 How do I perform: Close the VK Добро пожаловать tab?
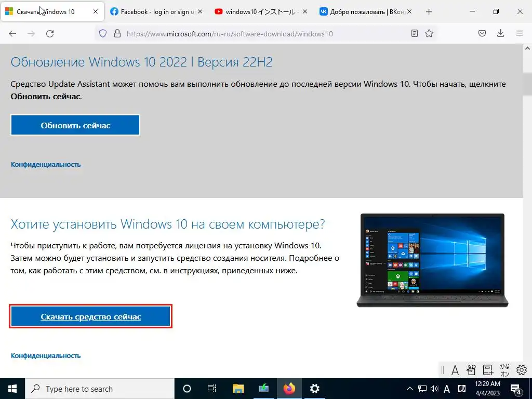(x=409, y=11)
